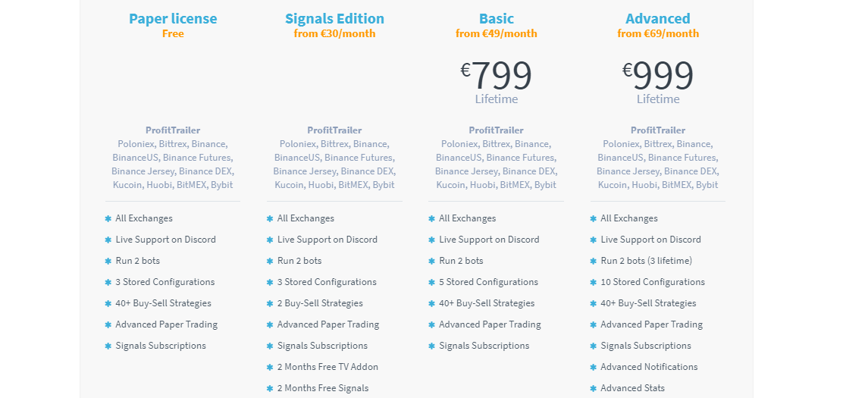
Task: Click asterisk icon next to Advanced Stats
Action: [x=594, y=389]
